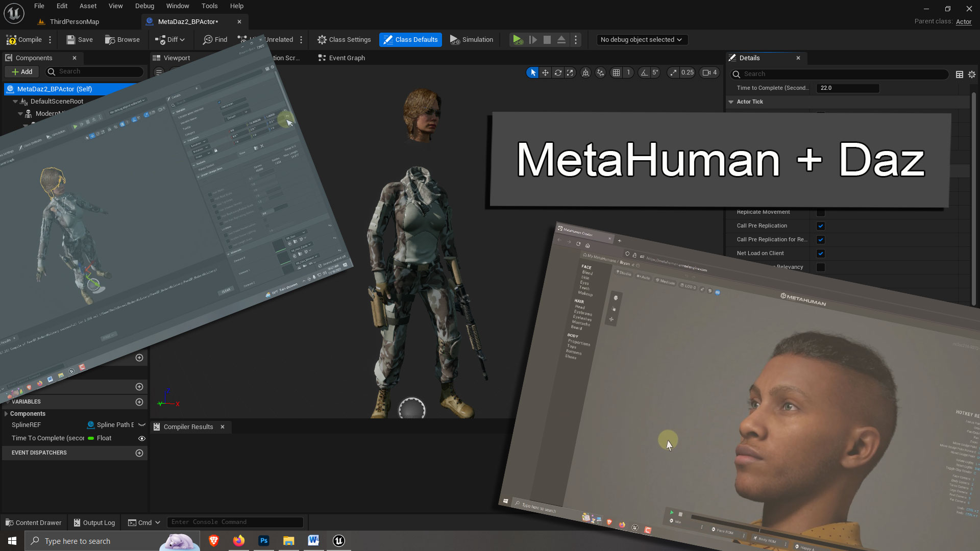Select the Find in Blueprint search icon

[x=207, y=39]
